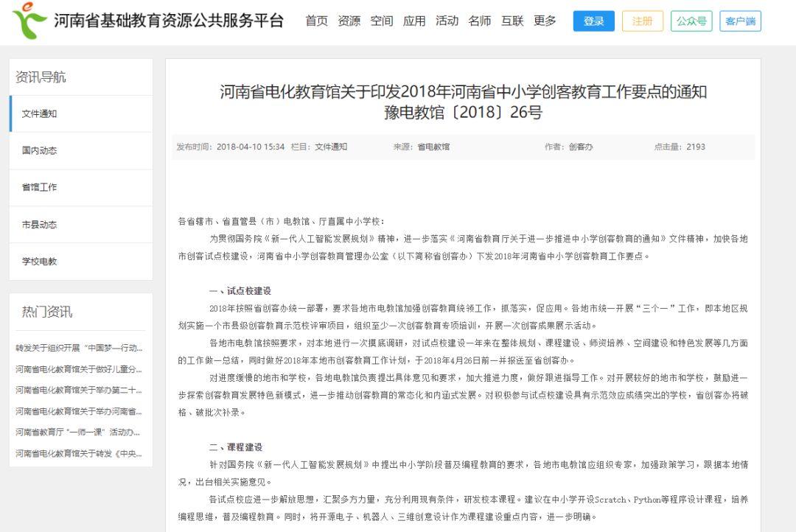Image resolution: width=796 pixels, height=532 pixels.
Task: Click the blue 登录 button
Action: click(x=594, y=21)
